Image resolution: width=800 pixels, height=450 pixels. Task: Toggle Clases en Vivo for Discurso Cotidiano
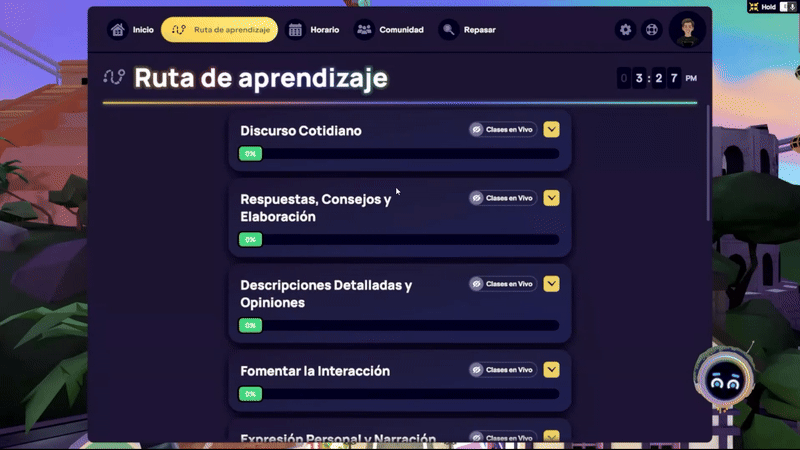503,130
